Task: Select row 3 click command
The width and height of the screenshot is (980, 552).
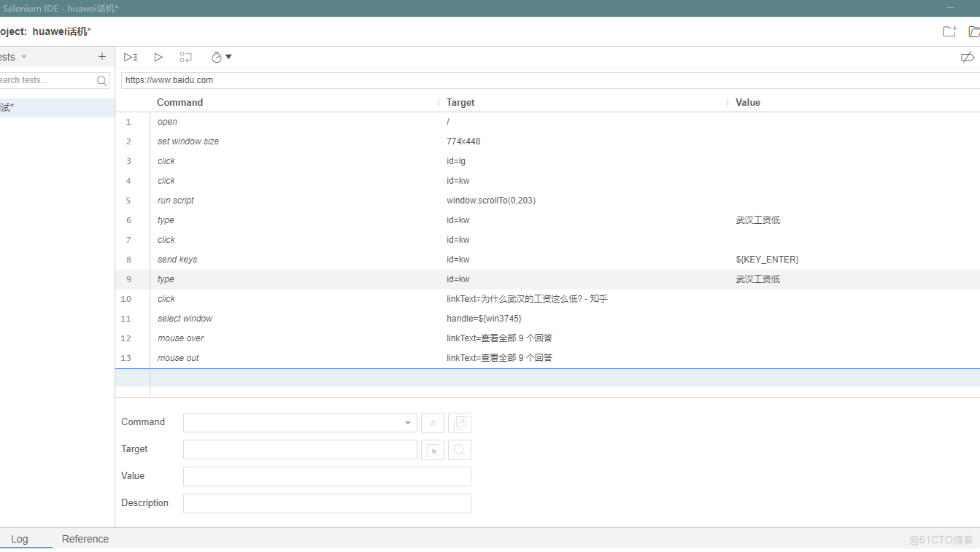Action: tap(547, 161)
